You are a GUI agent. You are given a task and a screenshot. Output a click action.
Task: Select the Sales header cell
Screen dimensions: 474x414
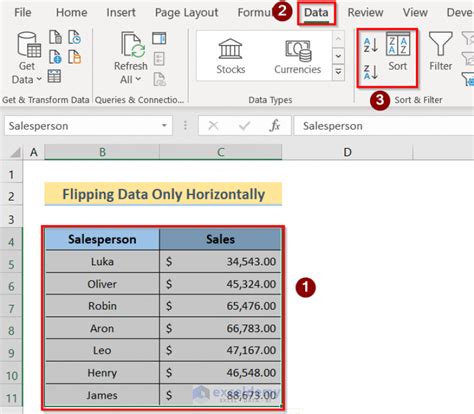(220, 239)
